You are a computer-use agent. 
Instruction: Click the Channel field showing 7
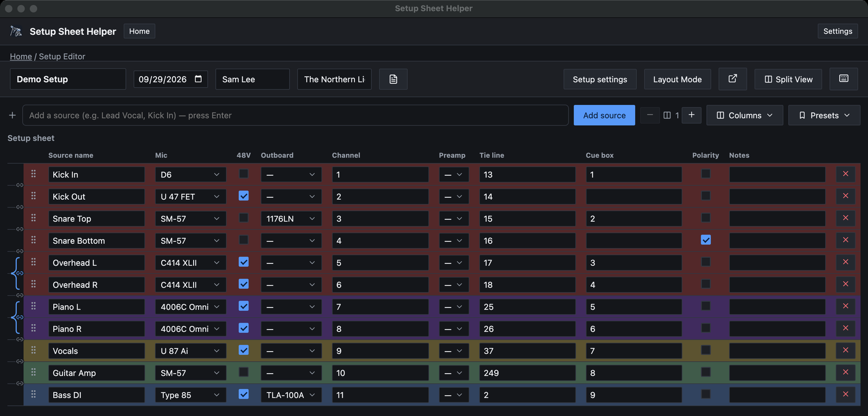380,307
